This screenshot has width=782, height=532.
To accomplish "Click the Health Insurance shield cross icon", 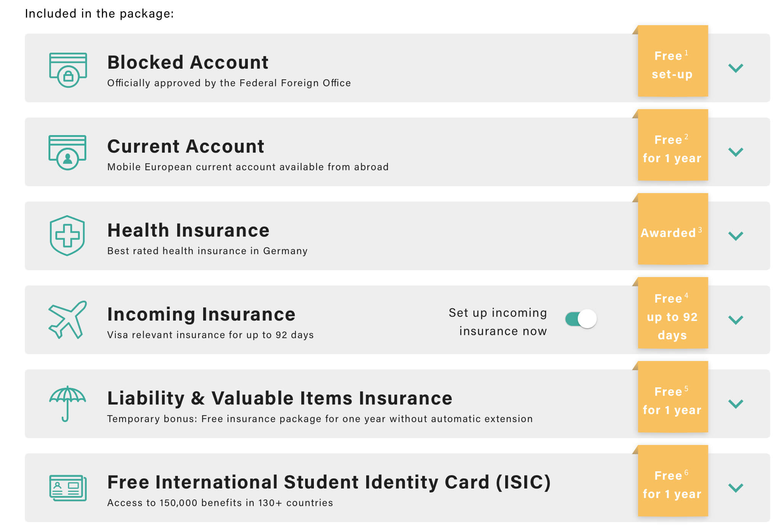I will click(x=67, y=235).
